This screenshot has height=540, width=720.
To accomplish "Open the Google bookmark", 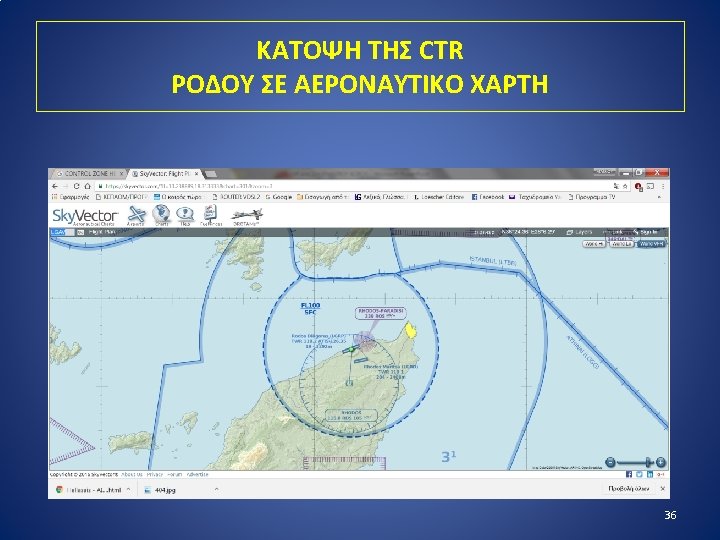I will click(279, 197).
